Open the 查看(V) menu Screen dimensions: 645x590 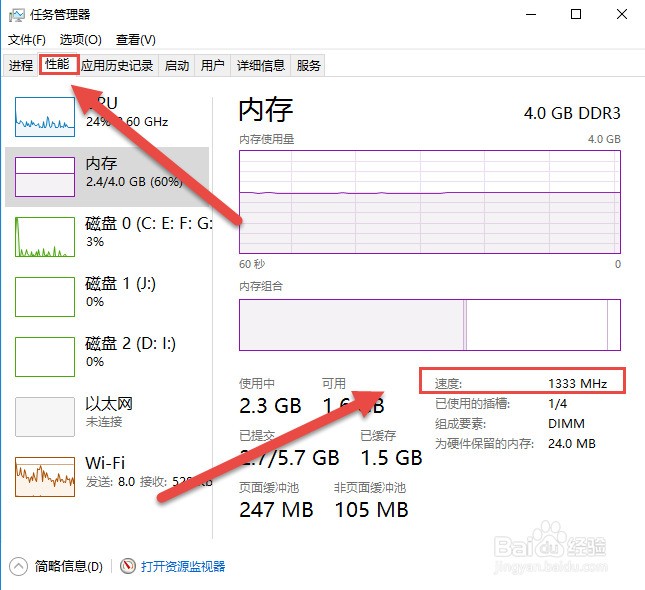pyautogui.click(x=136, y=40)
